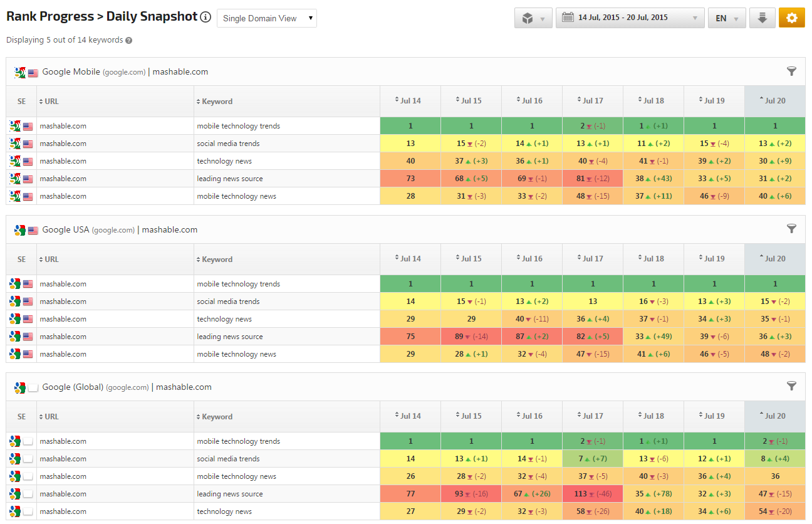The height and width of the screenshot is (524, 812).
Task: Open the EN language dropdown
Action: pyautogui.click(x=727, y=18)
